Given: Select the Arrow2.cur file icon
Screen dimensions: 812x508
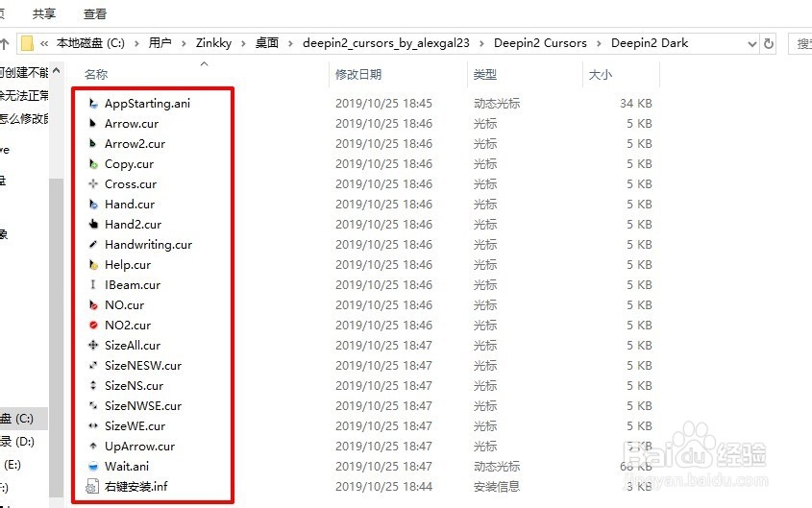Looking at the screenshot, I should 93,144.
